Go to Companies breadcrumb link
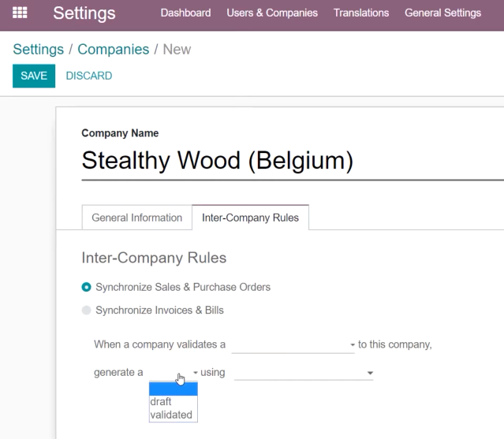Viewport: 504px width, 439px height. (x=113, y=50)
